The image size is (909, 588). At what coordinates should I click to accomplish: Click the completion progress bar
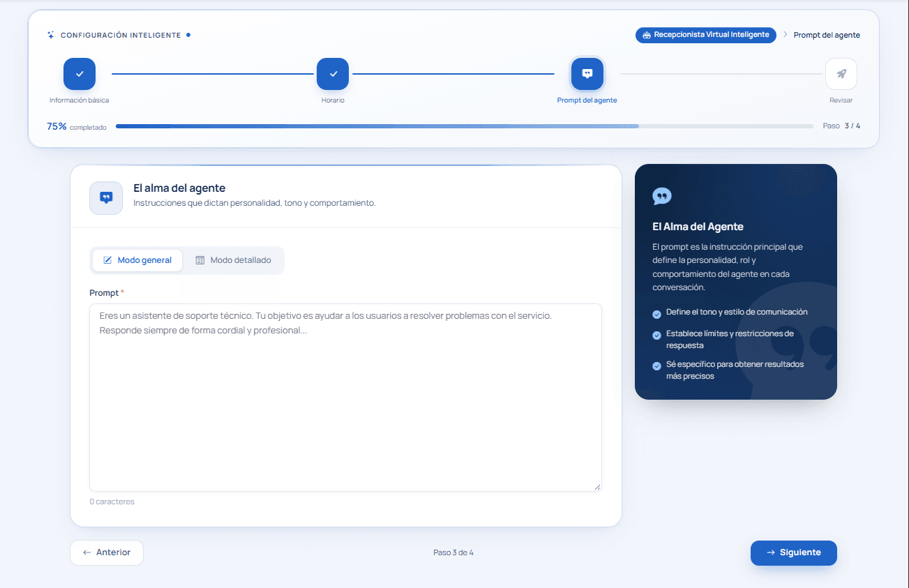coord(465,126)
